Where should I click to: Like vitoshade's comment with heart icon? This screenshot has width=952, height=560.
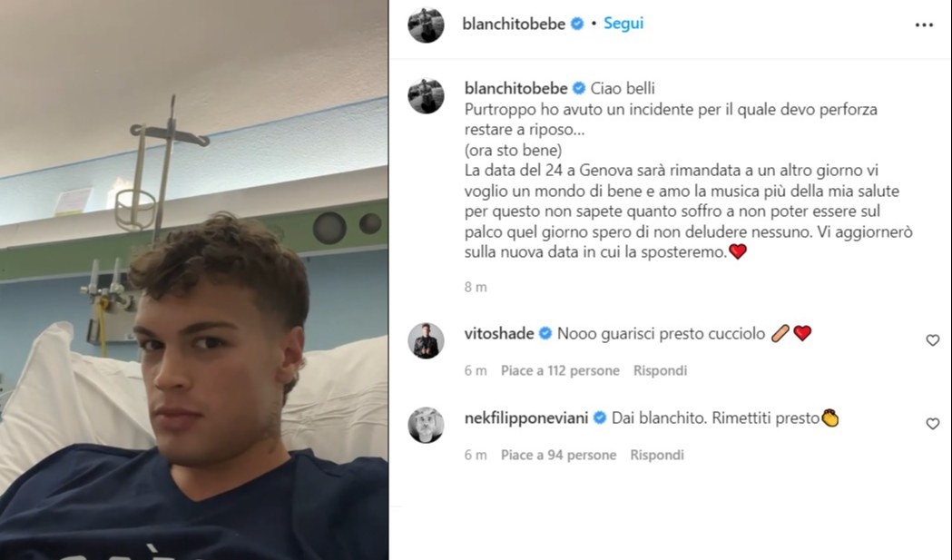pos(933,340)
